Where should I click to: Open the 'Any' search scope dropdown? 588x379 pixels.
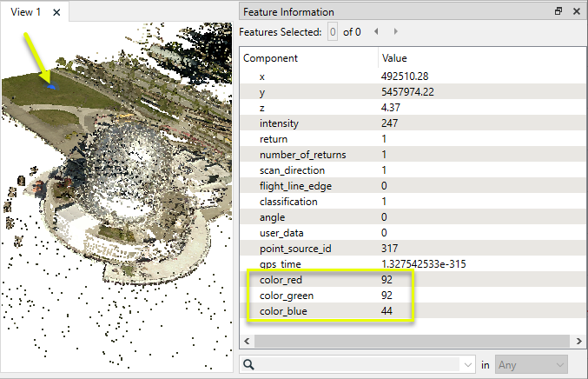pos(532,365)
